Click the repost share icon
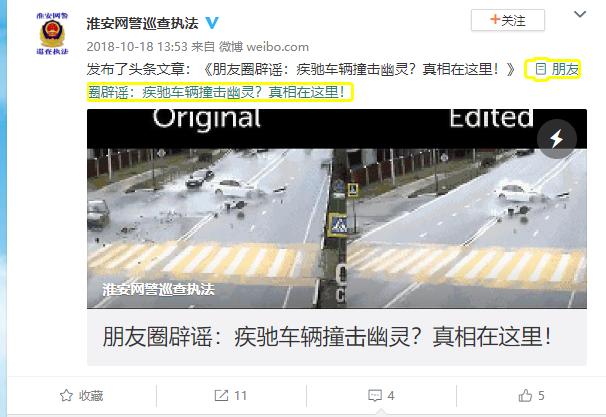 (221, 395)
